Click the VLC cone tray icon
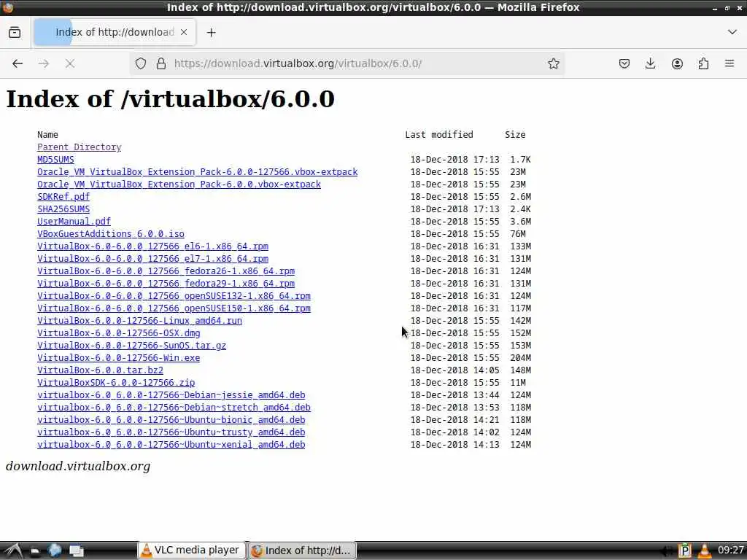This screenshot has height=560, width=747. (704, 551)
